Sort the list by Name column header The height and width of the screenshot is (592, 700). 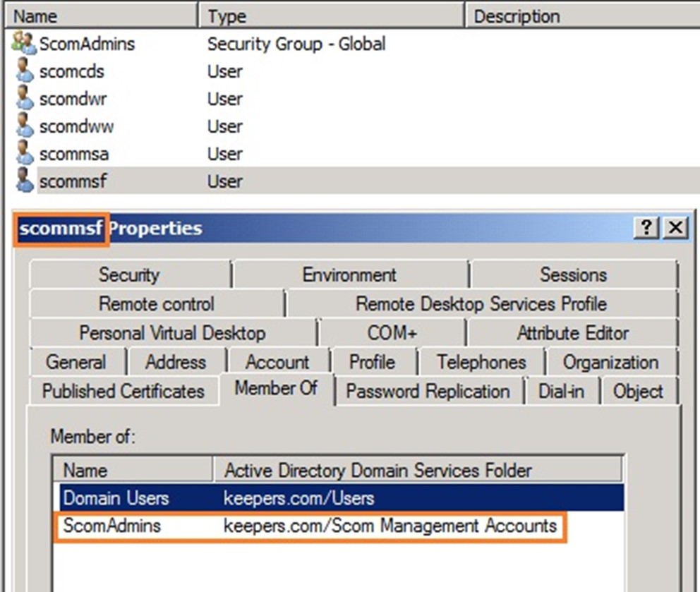click(102, 16)
